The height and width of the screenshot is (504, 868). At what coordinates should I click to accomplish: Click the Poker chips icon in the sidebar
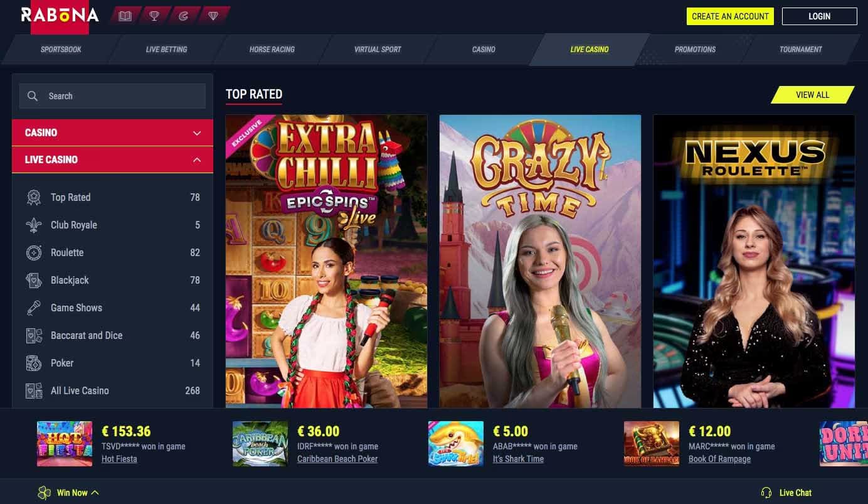click(x=34, y=363)
